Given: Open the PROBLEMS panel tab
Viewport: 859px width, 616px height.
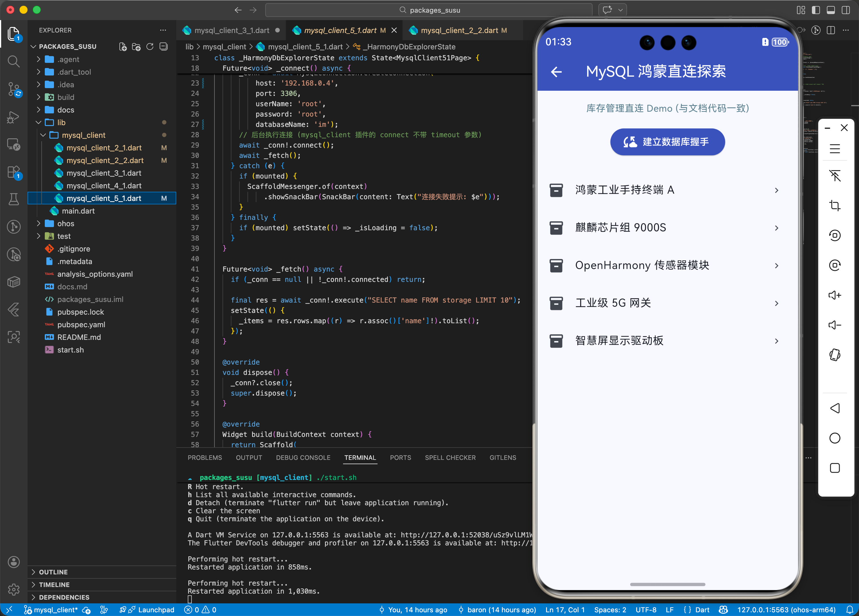Looking at the screenshot, I should tap(205, 458).
